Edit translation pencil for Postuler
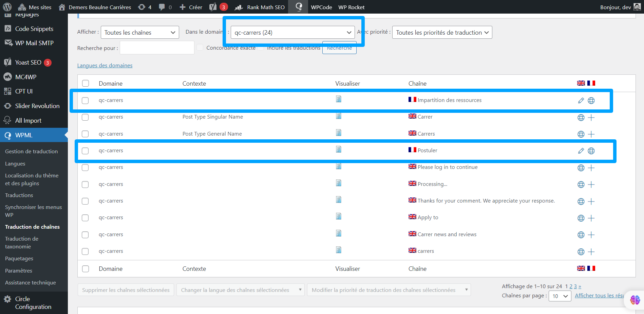Screen dimensions: 644x314 [x=581, y=151]
